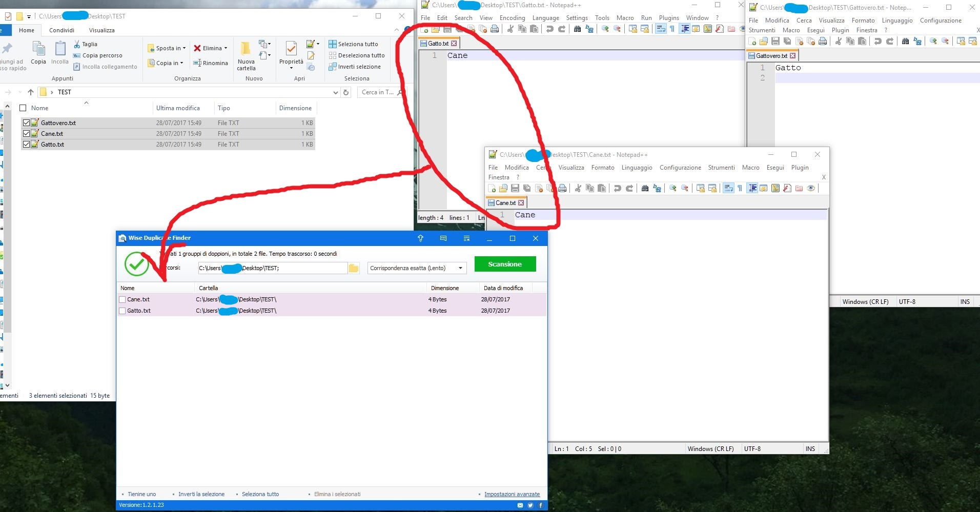
Task: Close the Gattovero.txt tab with its red X
Action: 793,56
